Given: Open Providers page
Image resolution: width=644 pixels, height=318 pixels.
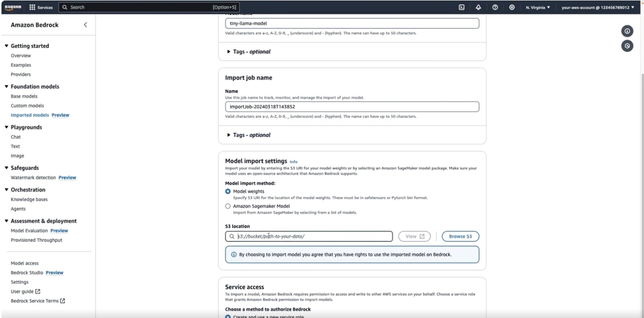Looking at the screenshot, I should tap(21, 75).
